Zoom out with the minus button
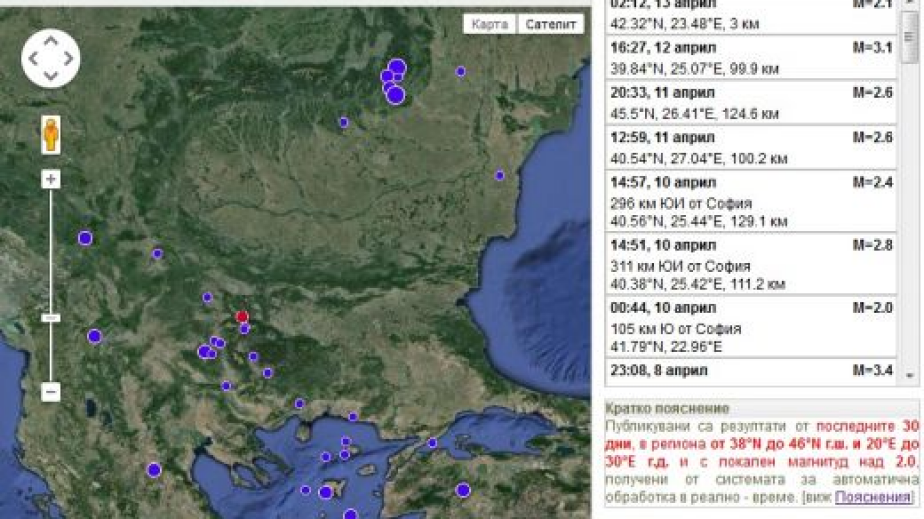924x519 pixels. pyautogui.click(x=51, y=392)
